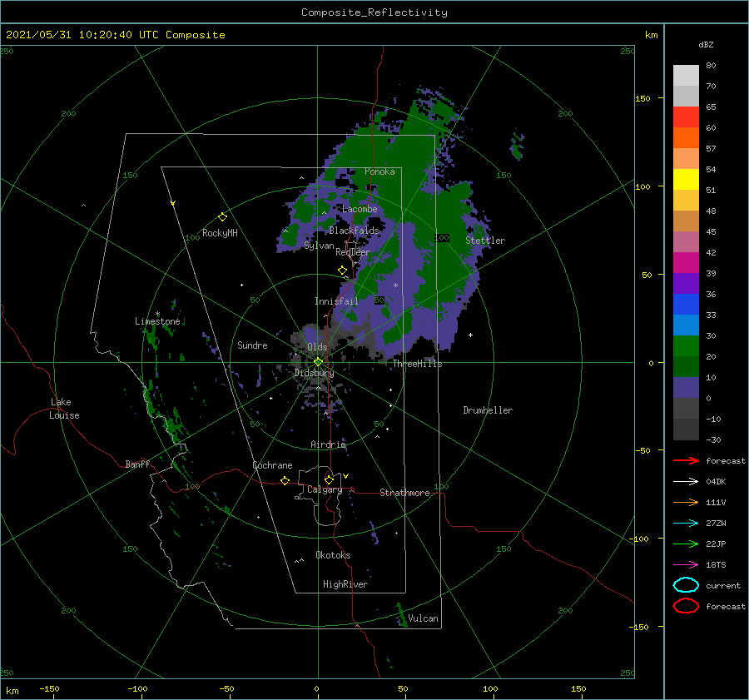749x700 pixels.
Task: Click the Ponoka town label
Action: tap(379, 171)
